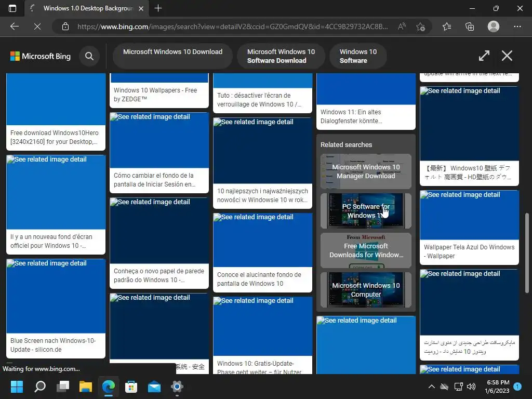
Task: Open the Mail app from taskbar
Action: click(x=154, y=386)
